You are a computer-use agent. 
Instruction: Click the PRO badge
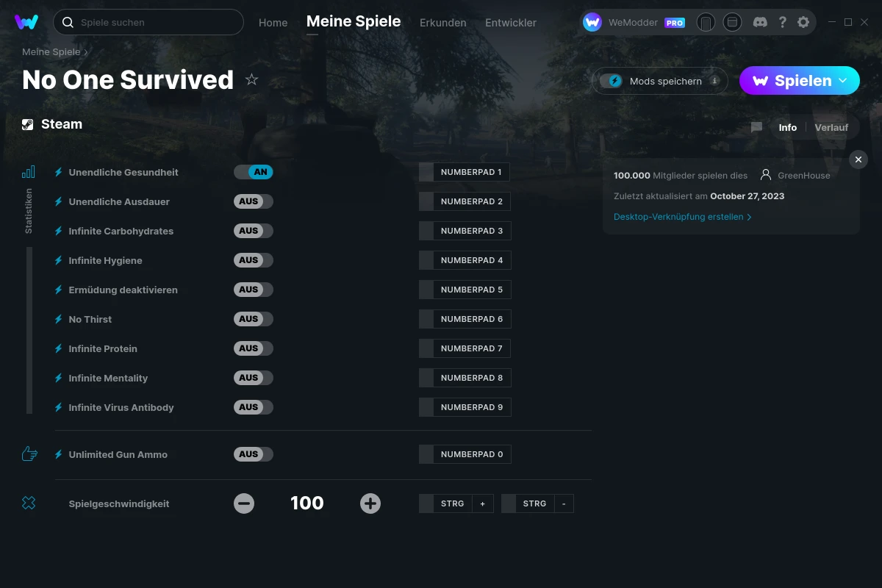(675, 23)
